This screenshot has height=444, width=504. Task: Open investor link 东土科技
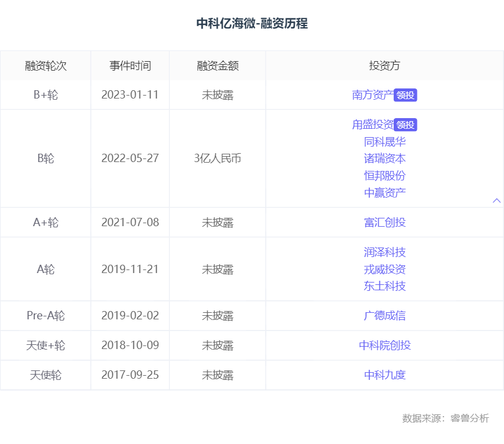(385, 286)
